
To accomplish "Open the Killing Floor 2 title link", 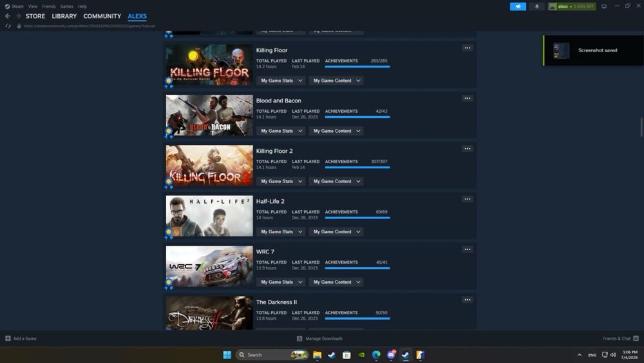I will (x=274, y=151).
